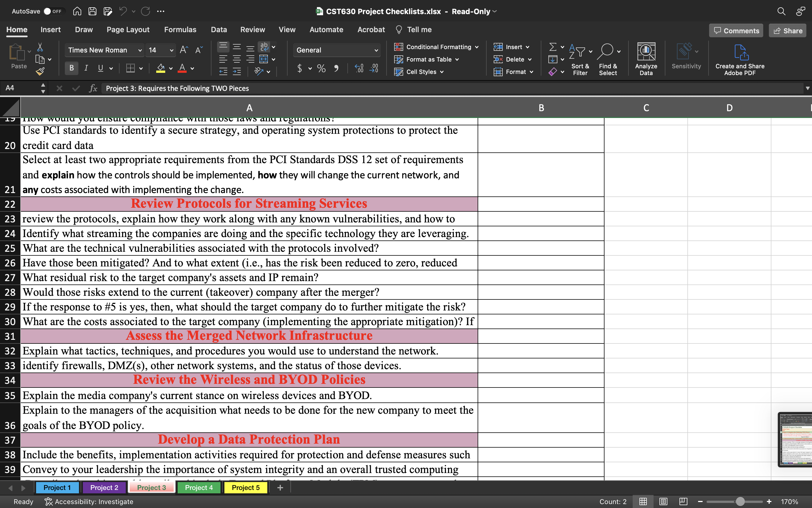Open the borders dropdown arrow
Viewport: 812px width, 508px height.
coord(141,69)
